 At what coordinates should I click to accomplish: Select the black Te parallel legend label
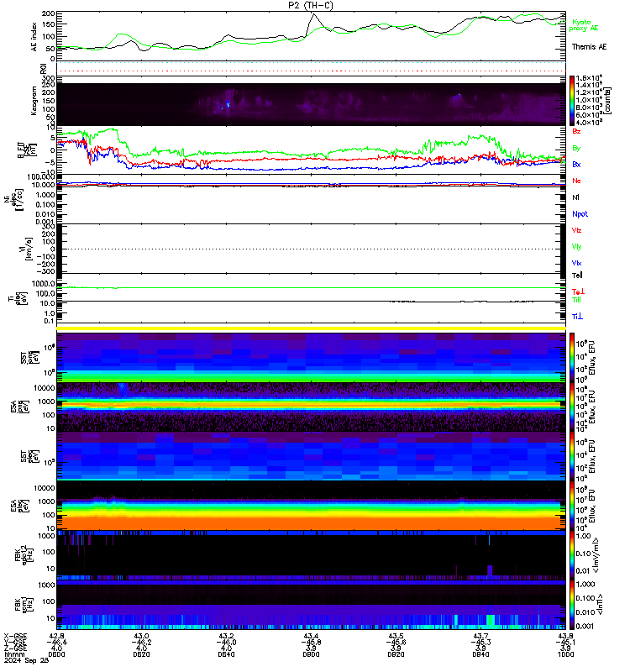[577, 276]
